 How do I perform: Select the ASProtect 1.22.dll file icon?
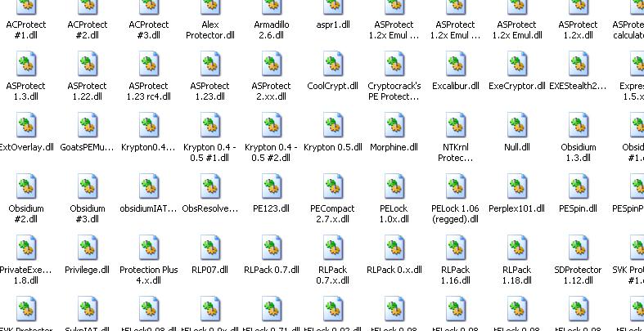coord(88,65)
